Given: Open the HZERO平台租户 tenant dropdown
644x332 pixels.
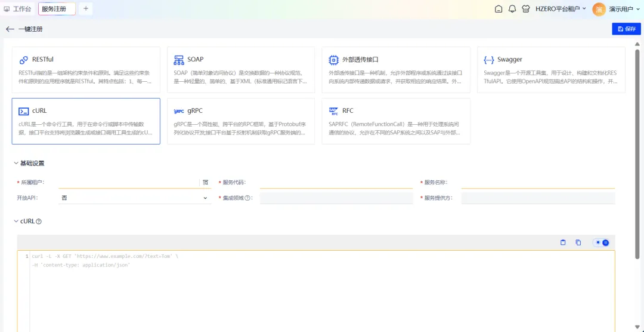Looking at the screenshot, I should [x=561, y=9].
